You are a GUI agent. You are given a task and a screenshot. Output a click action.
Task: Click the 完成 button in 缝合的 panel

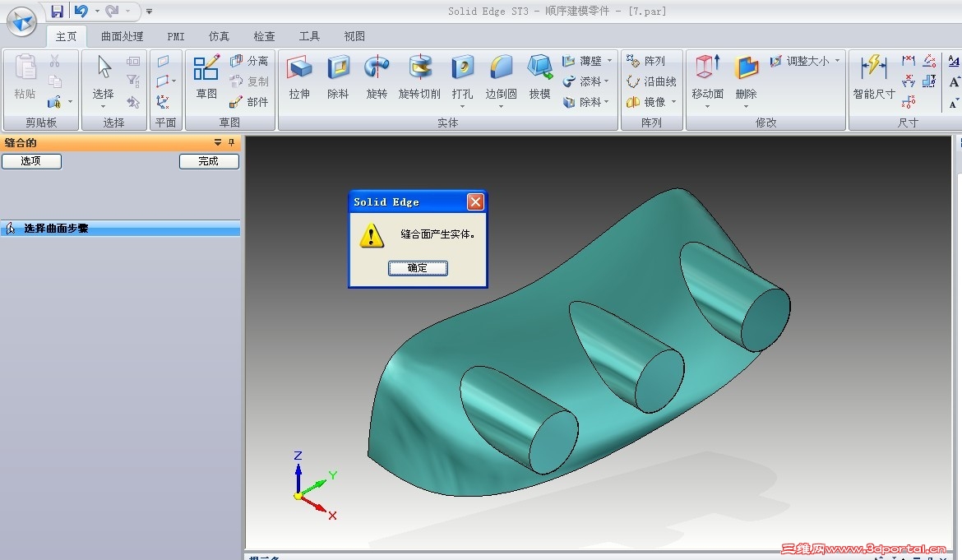tap(209, 161)
